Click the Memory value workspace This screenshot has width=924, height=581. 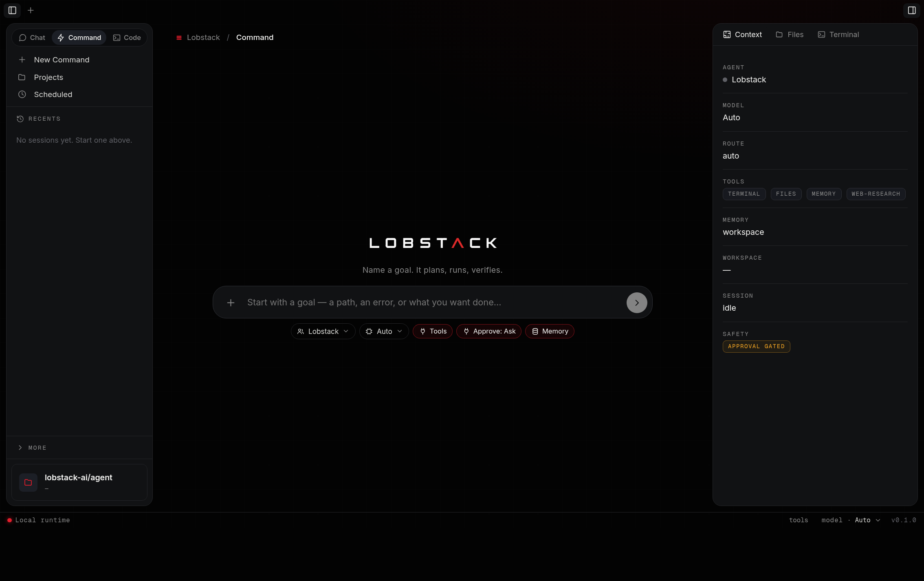tap(743, 232)
